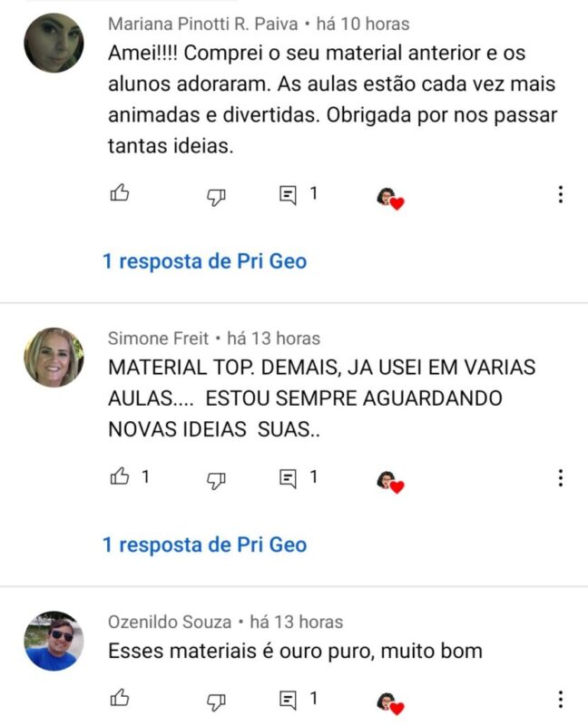The height and width of the screenshot is (726, 588).
Task: Open more options for Ozenildo Souza's comment
Action: [x=561, y=699]
